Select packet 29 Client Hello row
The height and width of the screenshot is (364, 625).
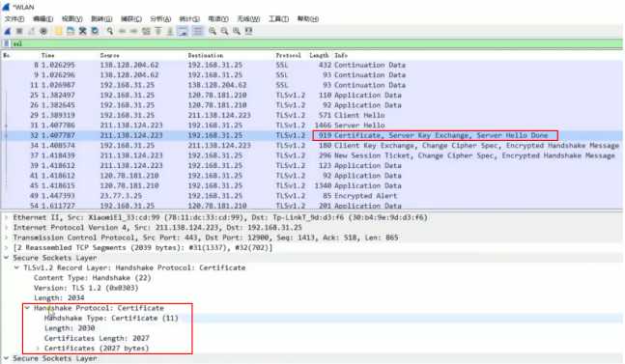click(312, 115)
